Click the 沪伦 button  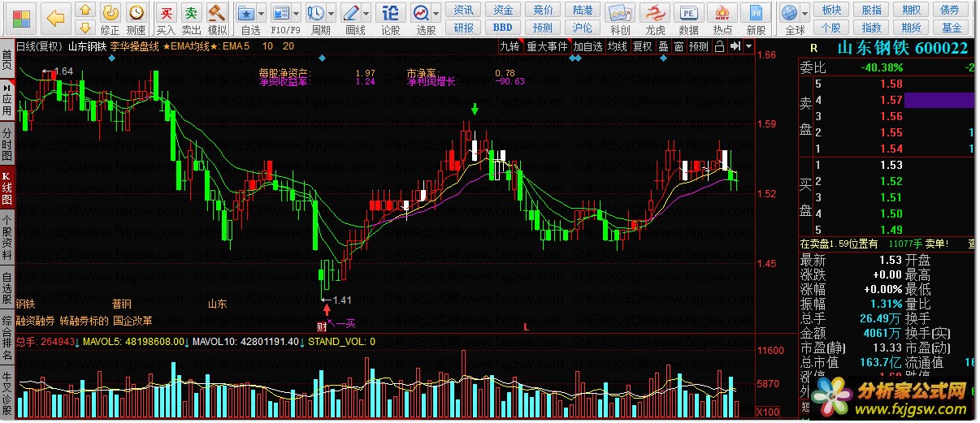point(583,27)
